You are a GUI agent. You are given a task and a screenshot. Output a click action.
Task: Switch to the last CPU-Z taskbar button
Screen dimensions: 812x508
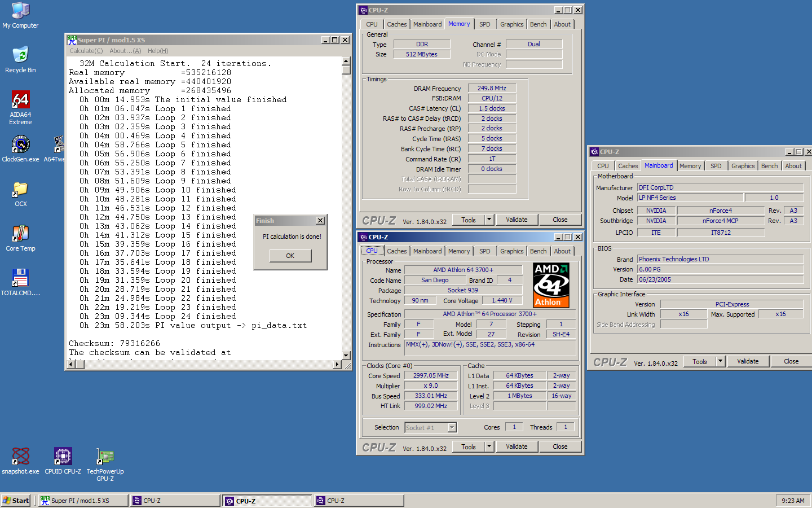click(x=359, y=501)
